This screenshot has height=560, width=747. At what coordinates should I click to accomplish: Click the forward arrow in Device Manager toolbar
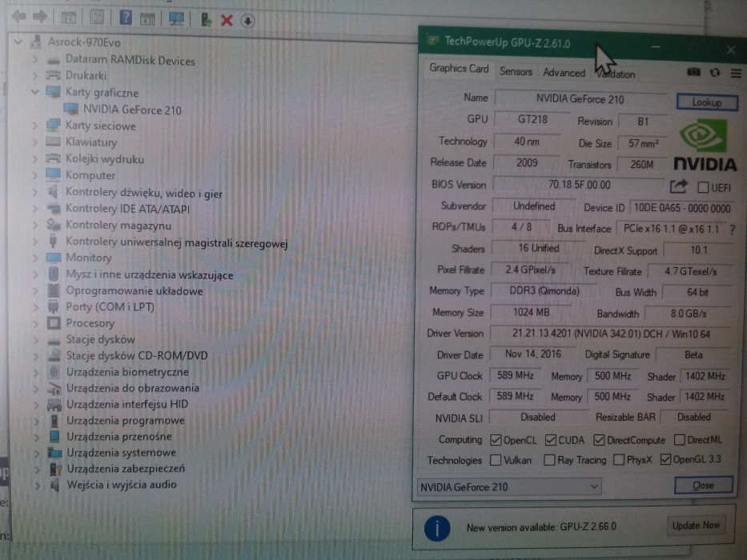click(x=40, y=17)
